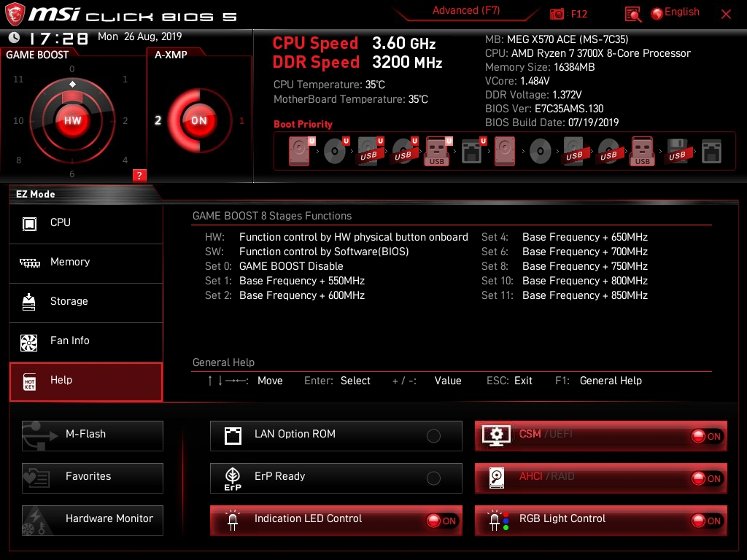
Task: Select the optical disc boot device marked U
Action: [x=336, y=152]
